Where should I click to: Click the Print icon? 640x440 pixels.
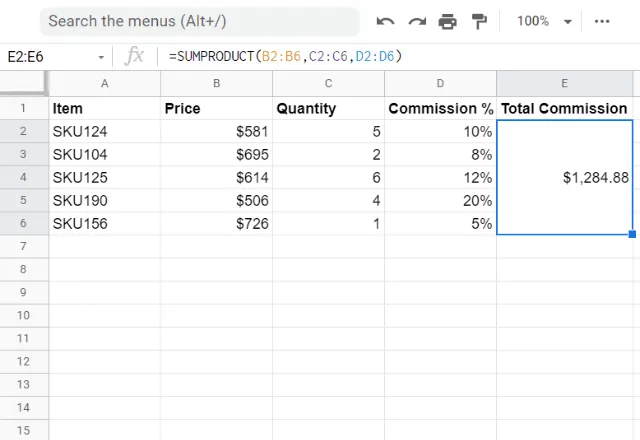[447, 21]
